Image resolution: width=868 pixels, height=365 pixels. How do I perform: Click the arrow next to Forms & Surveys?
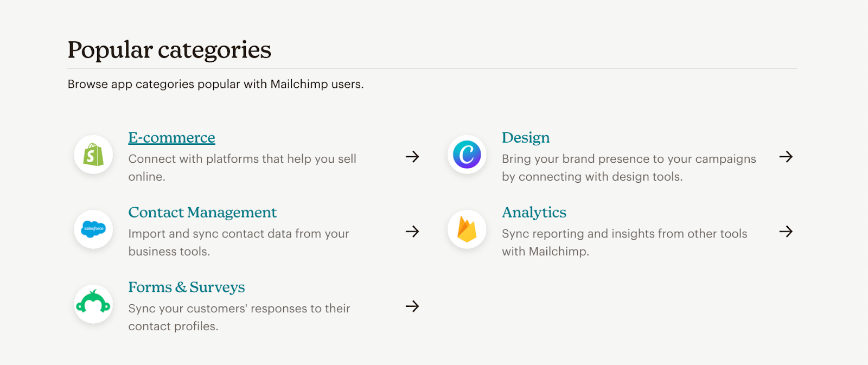point(412,306)
